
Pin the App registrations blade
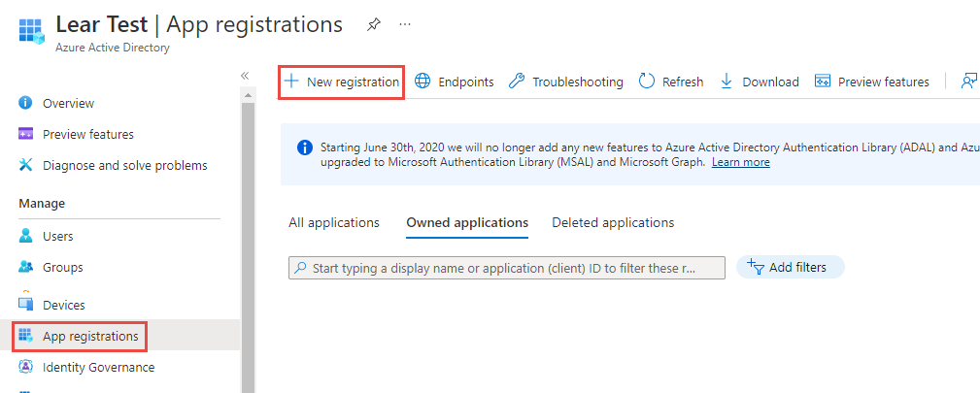coord(373,25)
